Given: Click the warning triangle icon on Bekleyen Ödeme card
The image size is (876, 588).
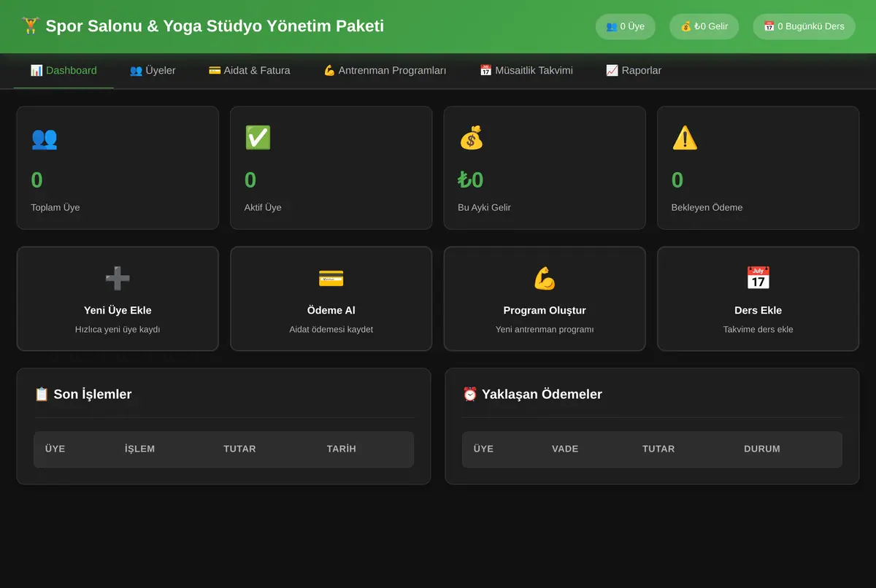Looking at the screenshot, I should tap(685, 138).
